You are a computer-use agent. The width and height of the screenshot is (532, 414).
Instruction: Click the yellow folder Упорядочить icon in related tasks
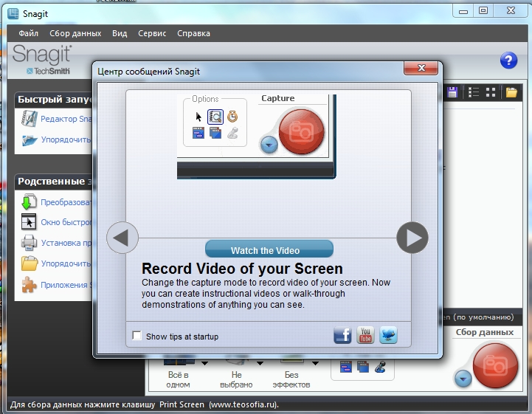pos(30,263)
